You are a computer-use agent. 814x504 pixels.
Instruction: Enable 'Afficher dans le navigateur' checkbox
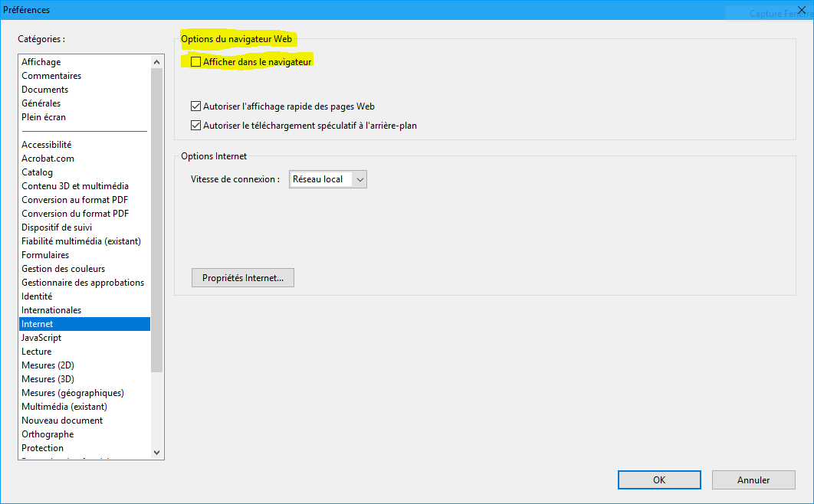[x=196, y=62]
